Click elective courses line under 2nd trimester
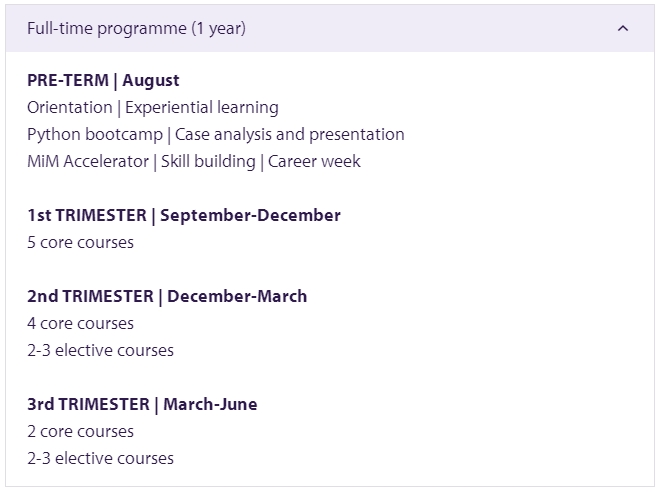Viewport: 659px width, 493px height. (x=100, y=351)
